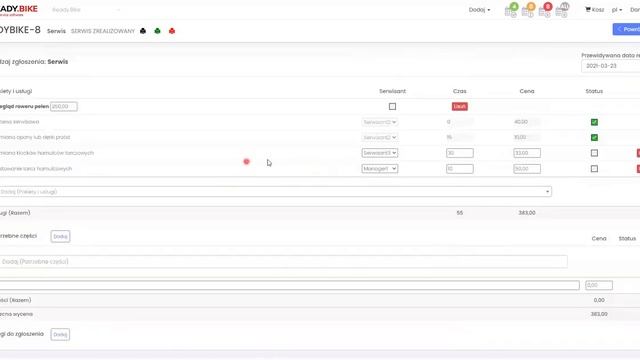Click the price field in the Manager1 row
This screenshot has width=640, height=360.
[527, 169]
